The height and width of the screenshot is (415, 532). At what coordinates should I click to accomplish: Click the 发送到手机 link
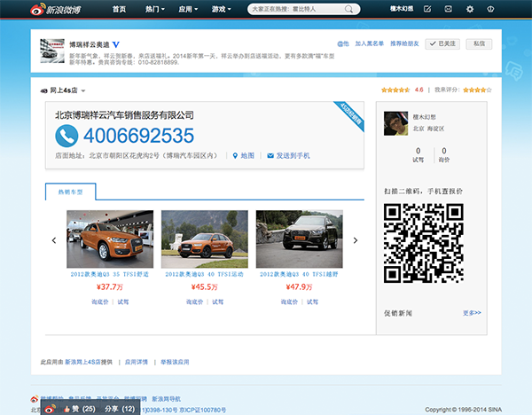pyautogui.click(x=288, y=156)
